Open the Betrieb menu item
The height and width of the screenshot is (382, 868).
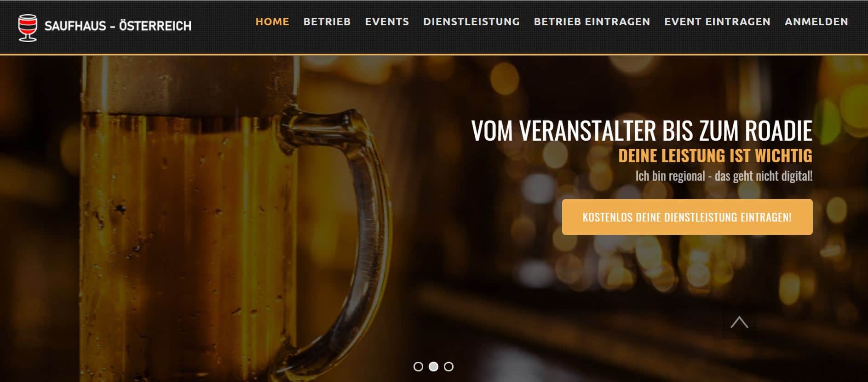(327, 22)
